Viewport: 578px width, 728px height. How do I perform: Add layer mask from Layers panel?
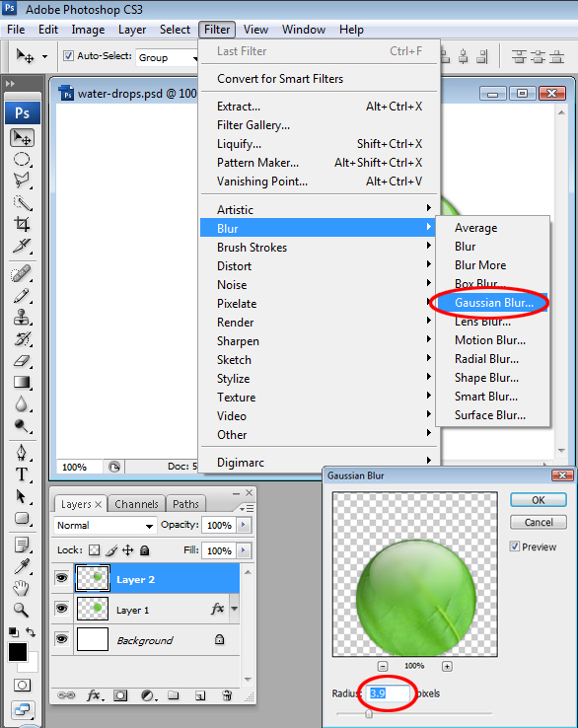(x=120, y=695)
